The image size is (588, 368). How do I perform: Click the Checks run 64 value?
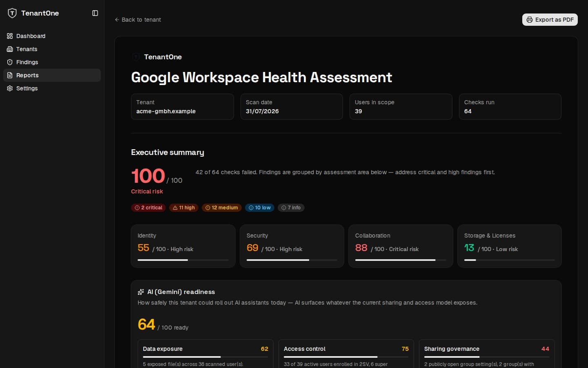(468, 111)
